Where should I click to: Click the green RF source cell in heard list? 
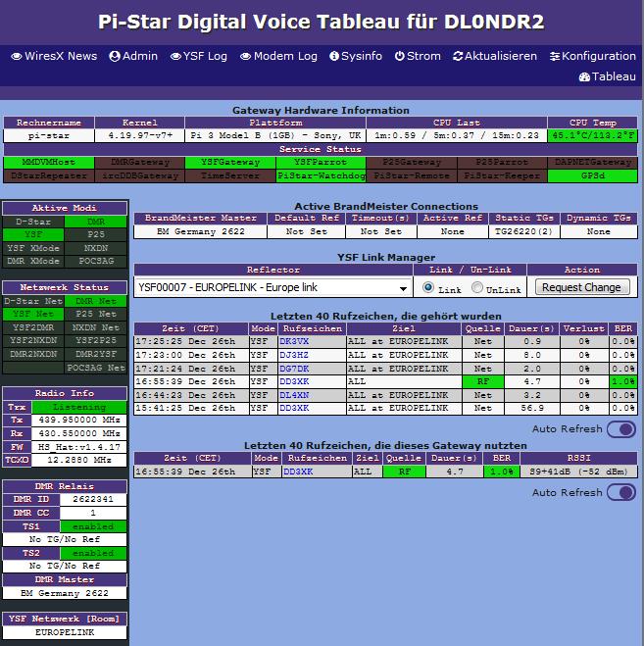pyautogui.click(x=483, y=381)
